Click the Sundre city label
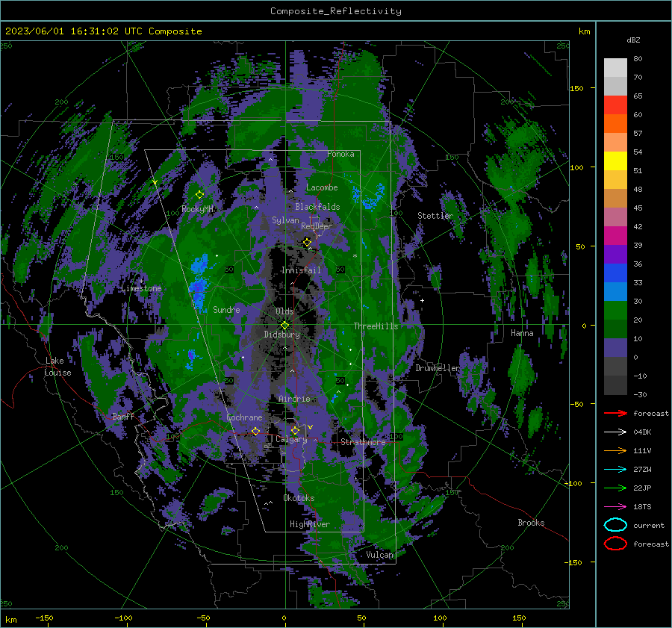Screen dimensions: 672x628 [226, 310]
